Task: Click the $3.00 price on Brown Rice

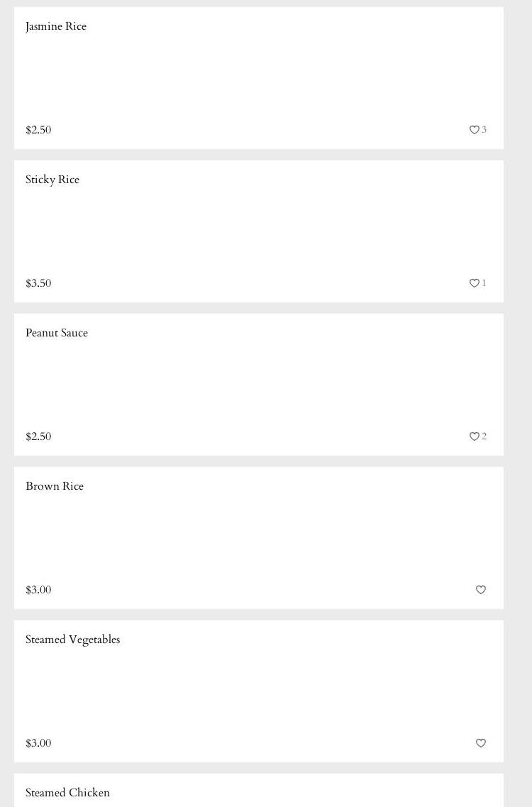Action: (x=38, y=590)
